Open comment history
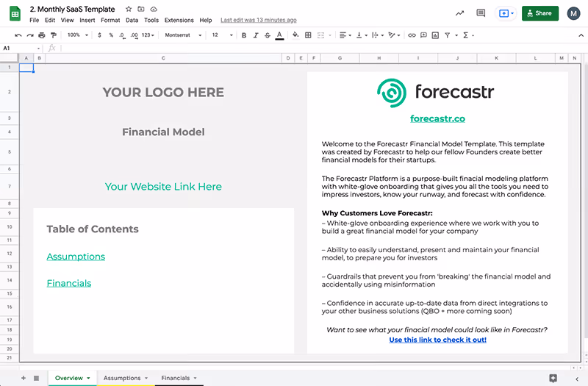This screenshot has height=386, width=588. pos(481,13)
